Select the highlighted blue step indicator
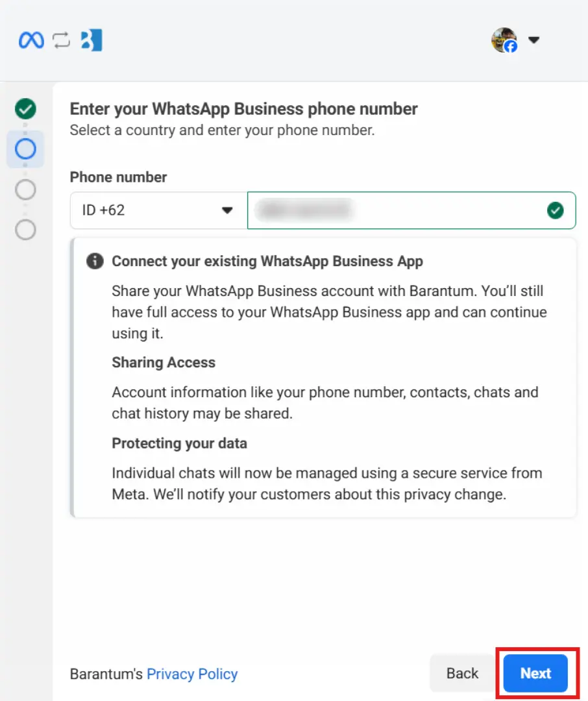 25,149
